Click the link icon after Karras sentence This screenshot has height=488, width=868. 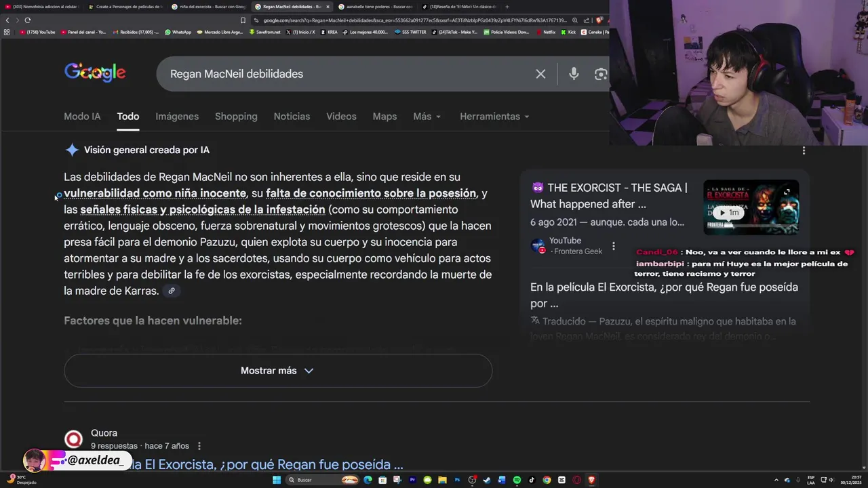[x=172, y=291]
